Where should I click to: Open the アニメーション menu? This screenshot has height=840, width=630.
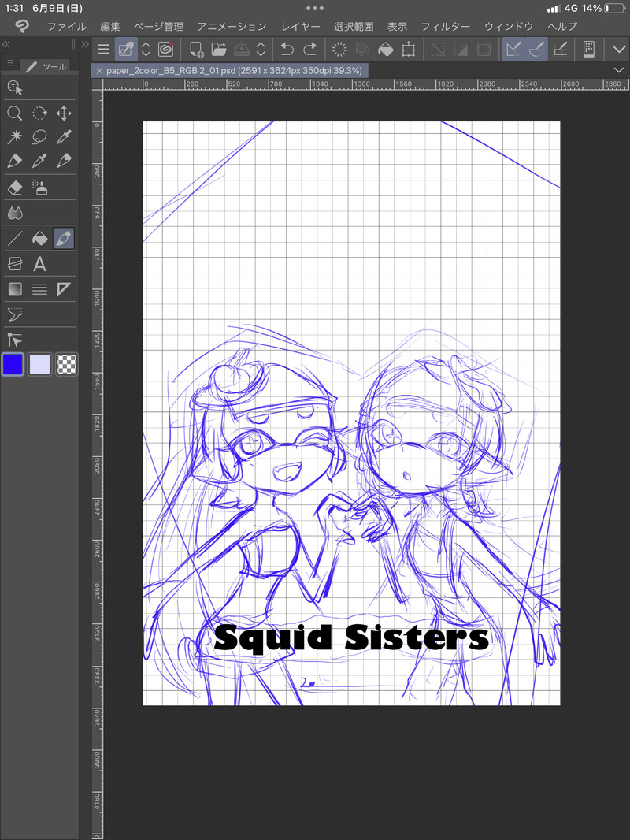tap(232, 26)
